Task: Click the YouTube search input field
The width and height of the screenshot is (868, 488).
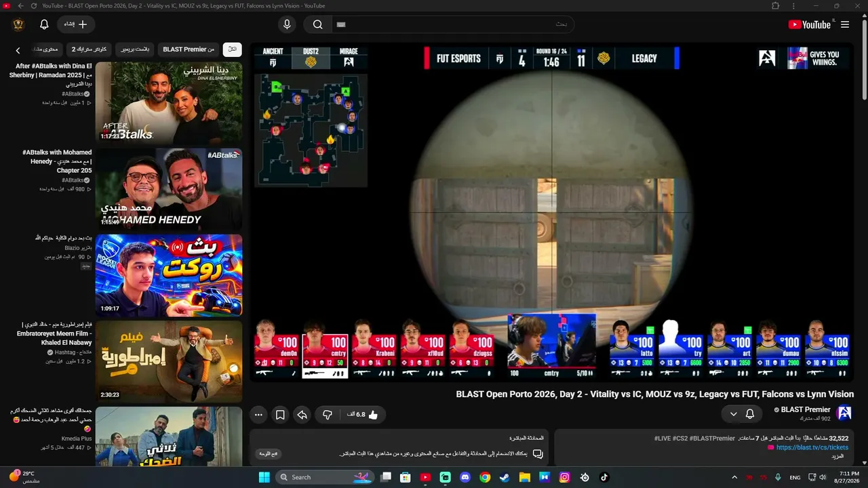Action: click(453, 24)
